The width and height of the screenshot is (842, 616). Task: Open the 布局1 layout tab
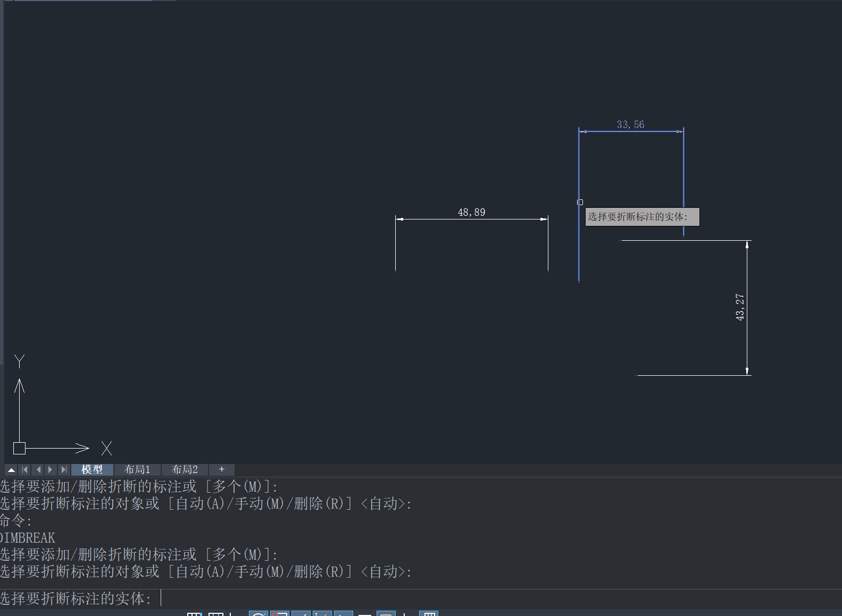pyautogui.click(x=137, y=470)
